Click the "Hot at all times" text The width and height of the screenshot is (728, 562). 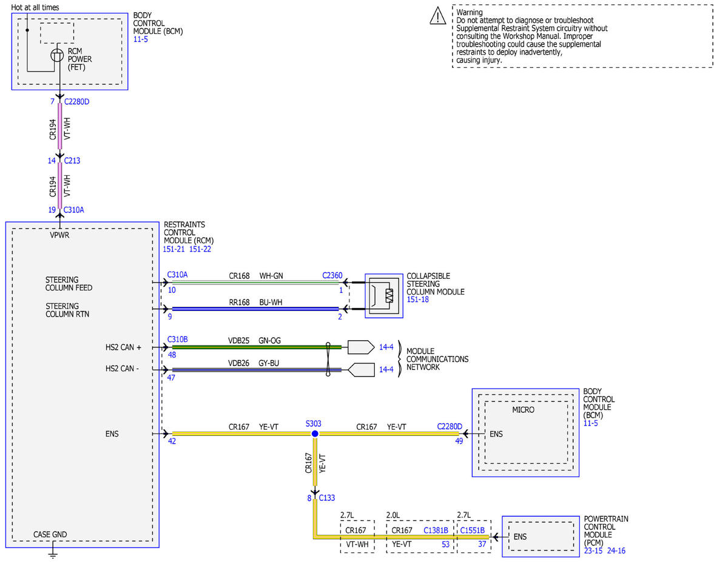pos(35,7)
